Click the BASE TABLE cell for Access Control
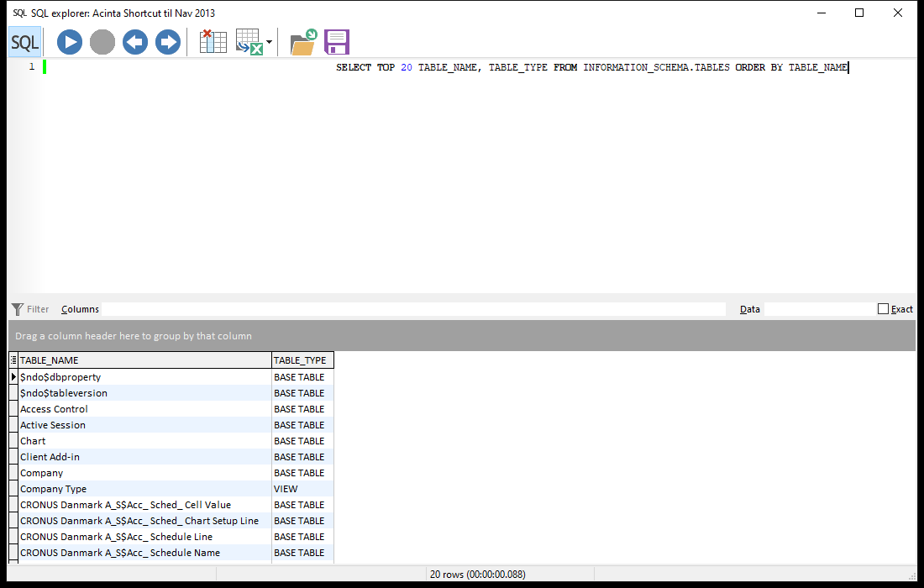 [302, 409]
